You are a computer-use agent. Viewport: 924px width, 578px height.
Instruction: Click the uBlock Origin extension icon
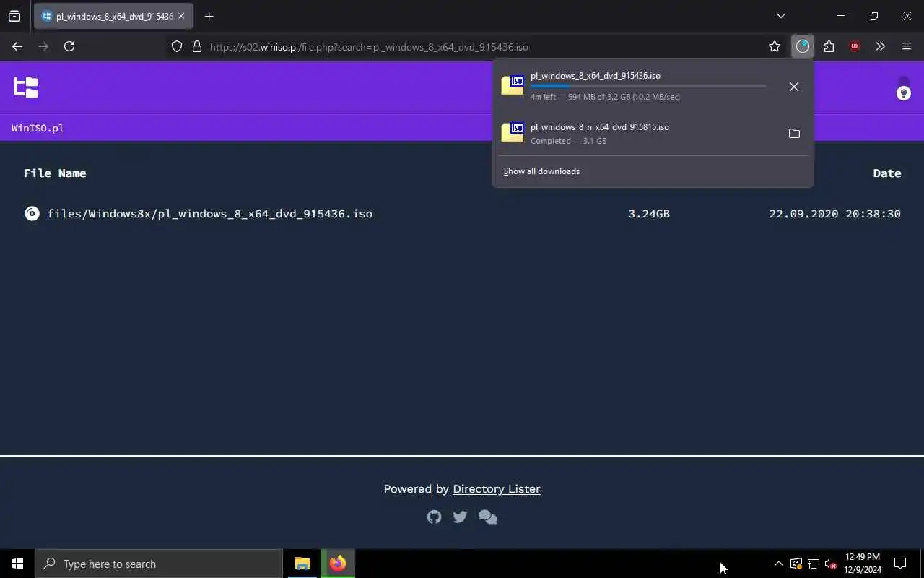(x=855, y=46)
